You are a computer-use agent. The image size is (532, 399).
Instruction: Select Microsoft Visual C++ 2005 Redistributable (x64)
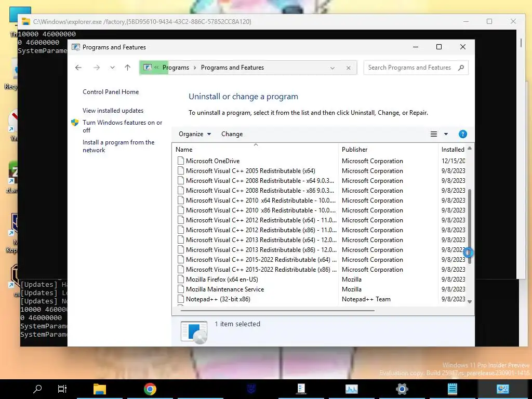point(250,170)
